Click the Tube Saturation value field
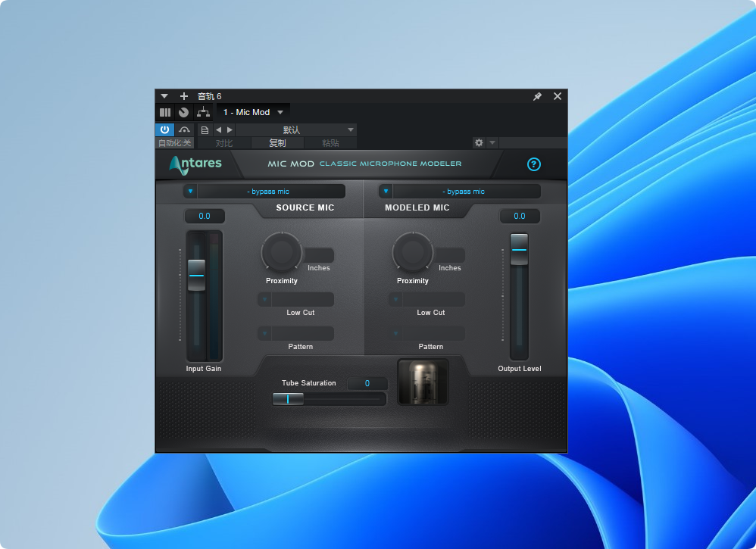Image resolution: width=756 pixels, height=549 pixels. 367,383
